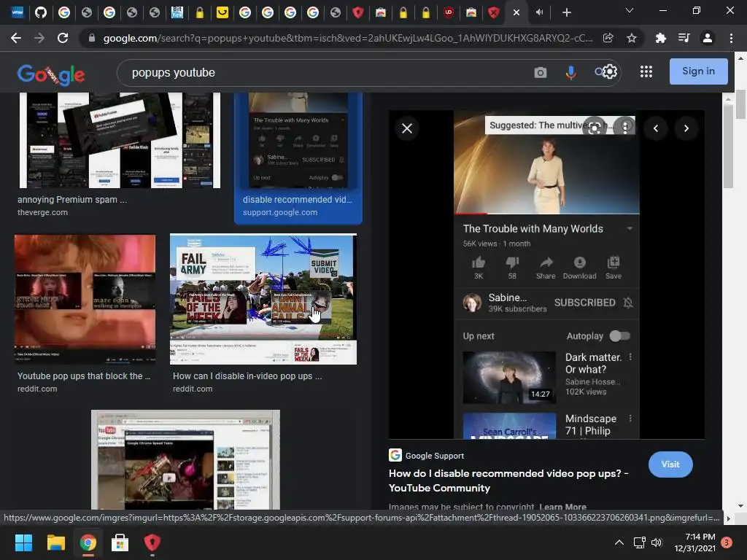Start voice search with the microphone
Screen dimensions: 747x560
click(570, 72)
